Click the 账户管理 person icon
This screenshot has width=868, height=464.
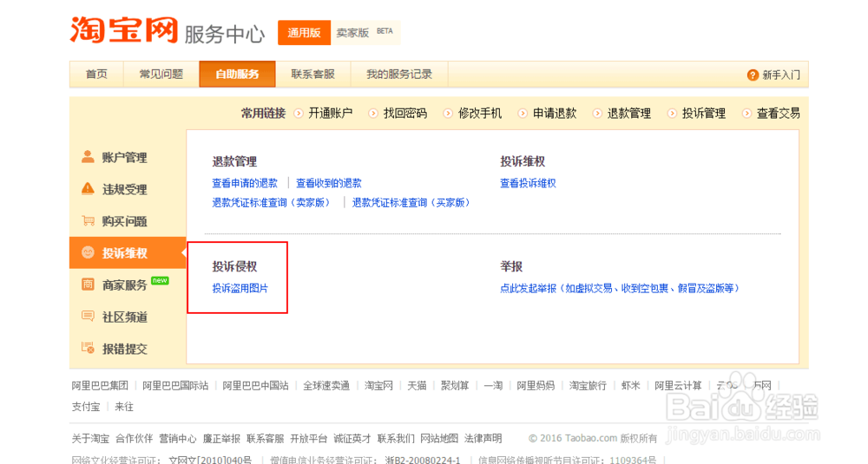click(88, 157)
